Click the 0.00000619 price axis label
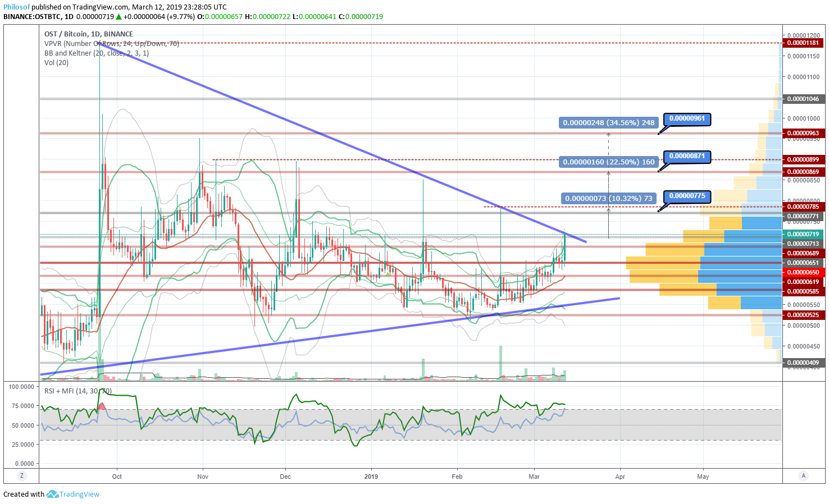The height and width of the screenshot is (504, 829). tap(803, 282)
